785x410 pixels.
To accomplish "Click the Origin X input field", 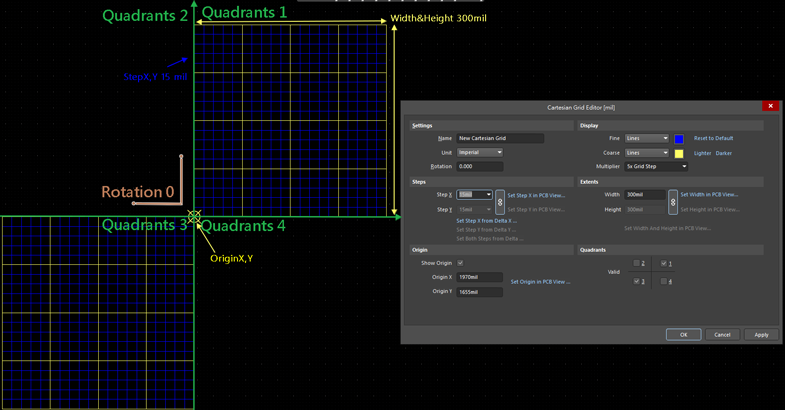I will click(x=479, y=277).
